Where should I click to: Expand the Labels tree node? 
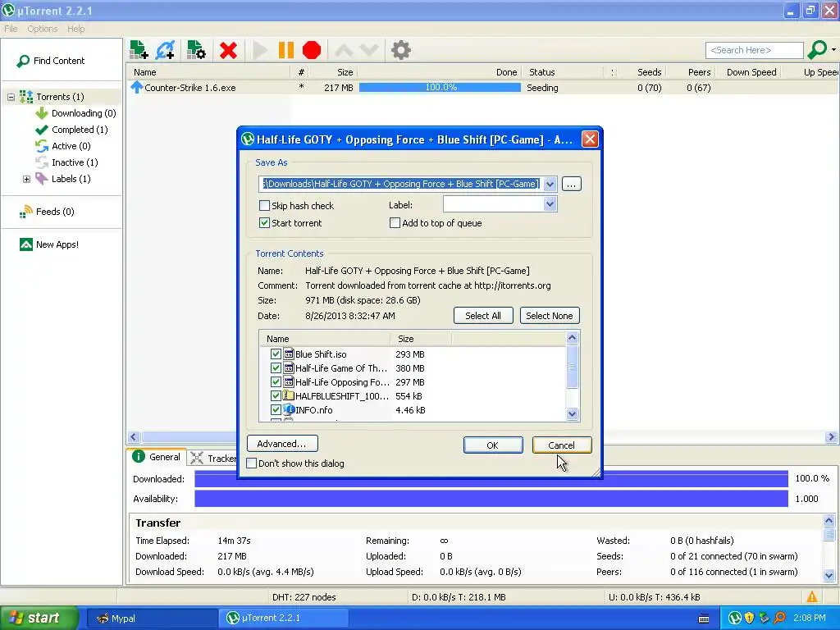pos(26,179)
